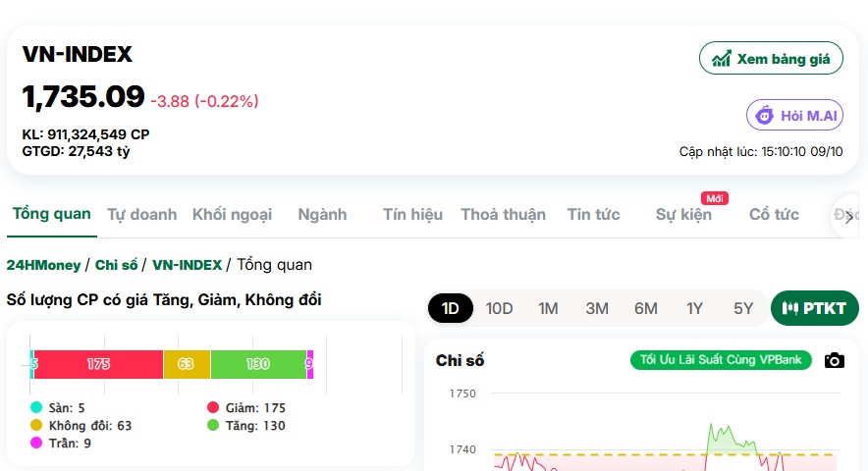Open the Sự kiện tab

[683, 214]
